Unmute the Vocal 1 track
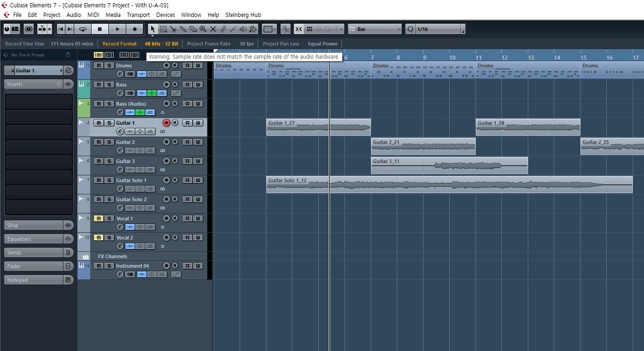This screenshot has height=351, width=644. point(99,218)
